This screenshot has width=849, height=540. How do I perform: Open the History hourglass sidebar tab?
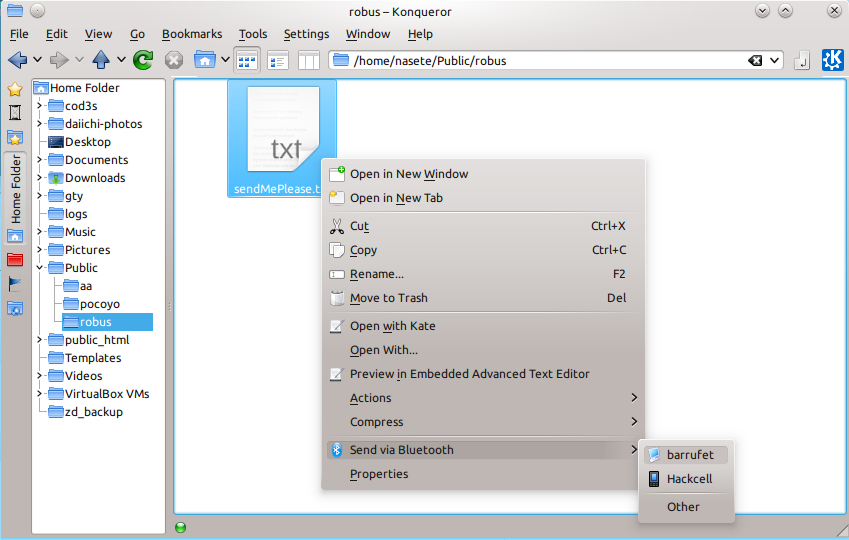15,113
